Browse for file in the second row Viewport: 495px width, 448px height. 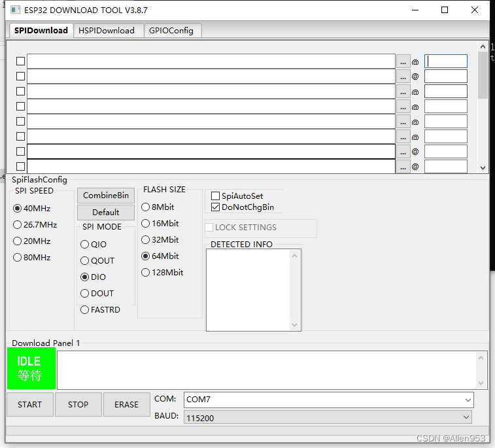pyautogui.click(x=403, y=77)
